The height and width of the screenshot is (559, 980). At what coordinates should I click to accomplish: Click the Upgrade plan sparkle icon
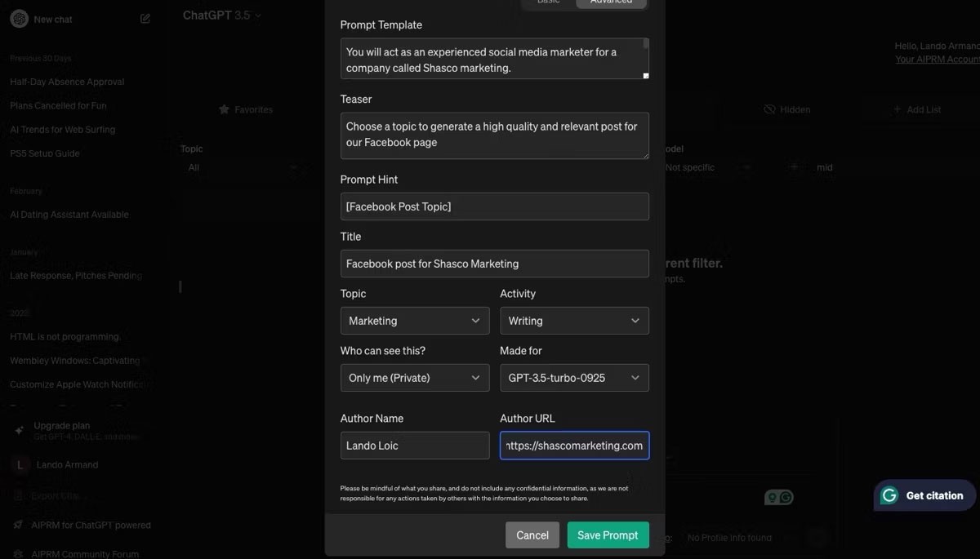(18, 429)
